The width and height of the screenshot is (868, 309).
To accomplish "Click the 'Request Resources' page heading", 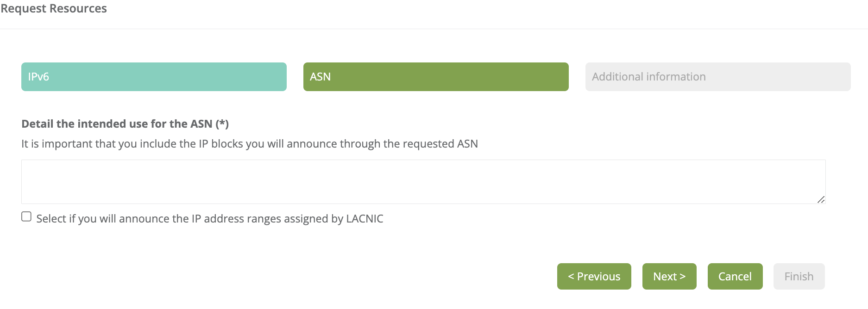I will [x=54, y=9].
